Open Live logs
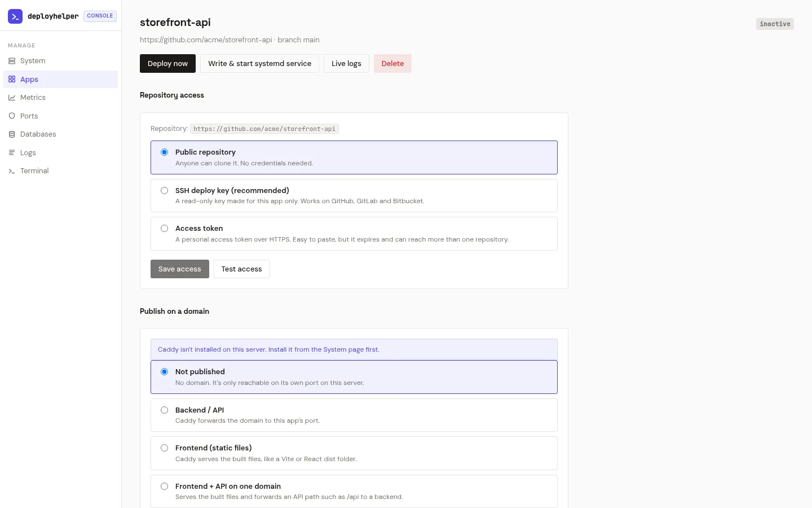Viewport: 812px width, 508px height. coord(346,64)
